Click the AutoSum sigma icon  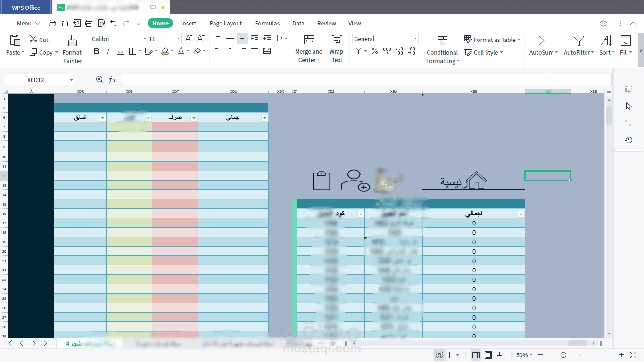coord(543,41)
